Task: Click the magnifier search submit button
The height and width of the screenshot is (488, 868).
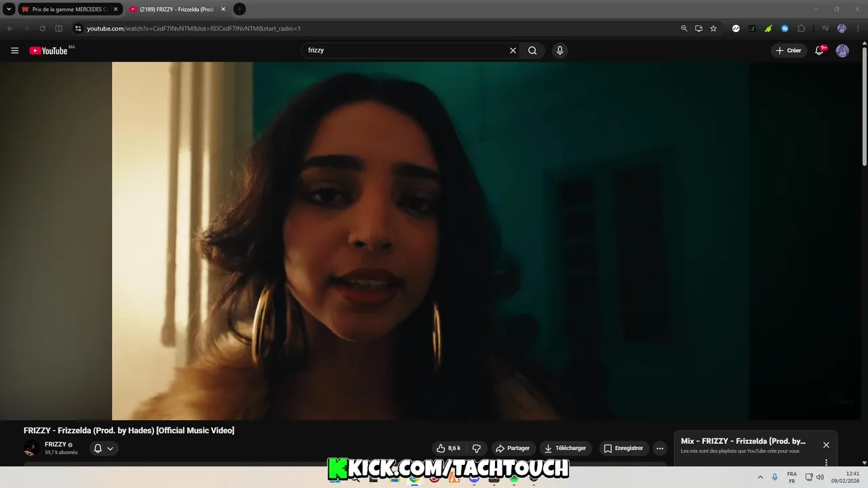Action: [x=532, y=50]
